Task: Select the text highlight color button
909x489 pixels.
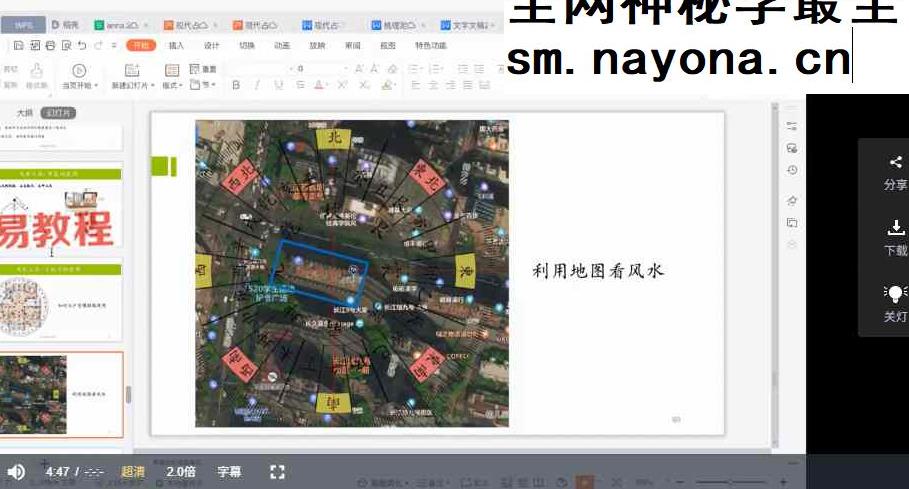Action: pyautogui.click(x=387, y=85)
